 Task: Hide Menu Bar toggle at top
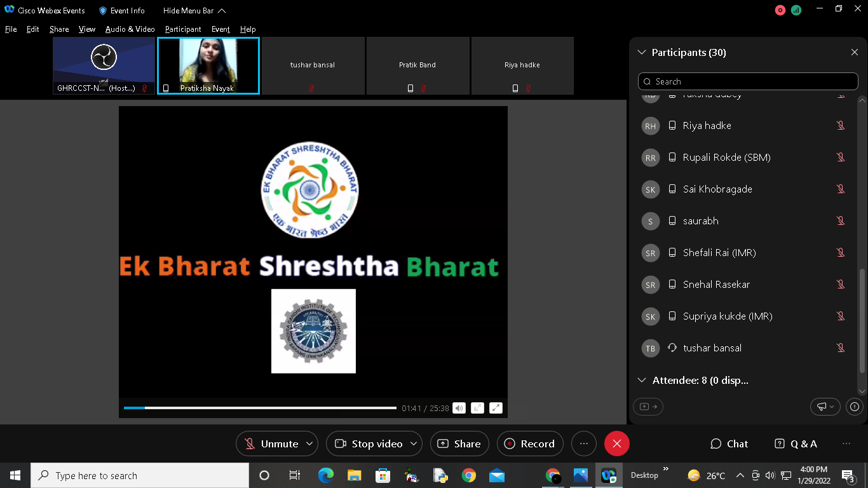pos(194,11)
